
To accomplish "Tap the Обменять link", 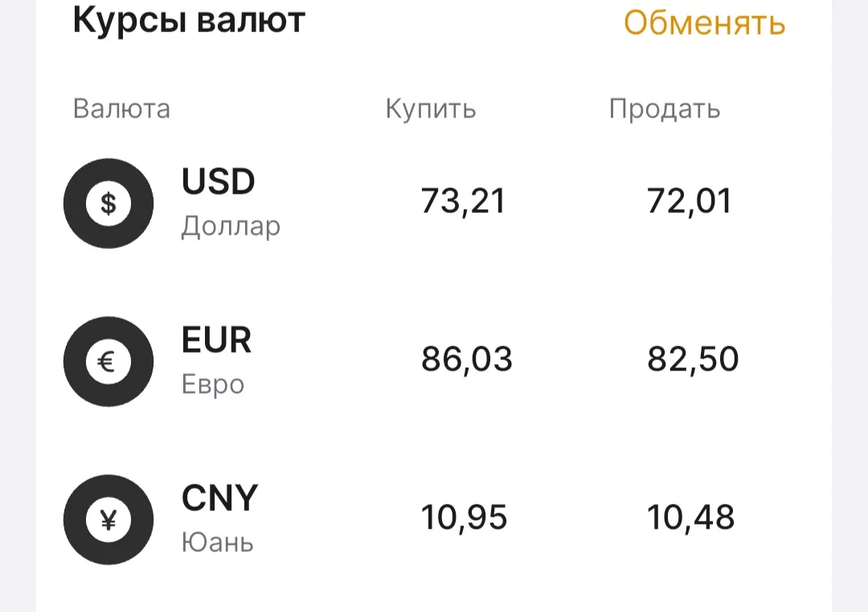I will [704, 23].
